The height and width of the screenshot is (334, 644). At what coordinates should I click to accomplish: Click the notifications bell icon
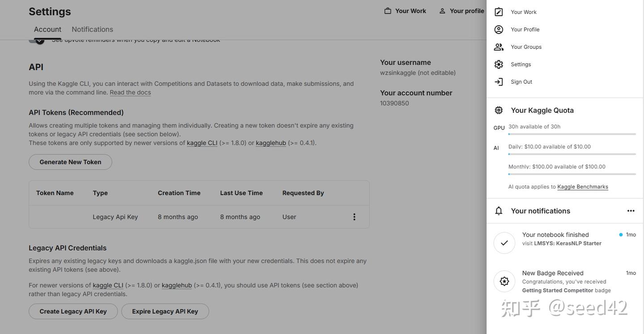[x=499, y=211]
